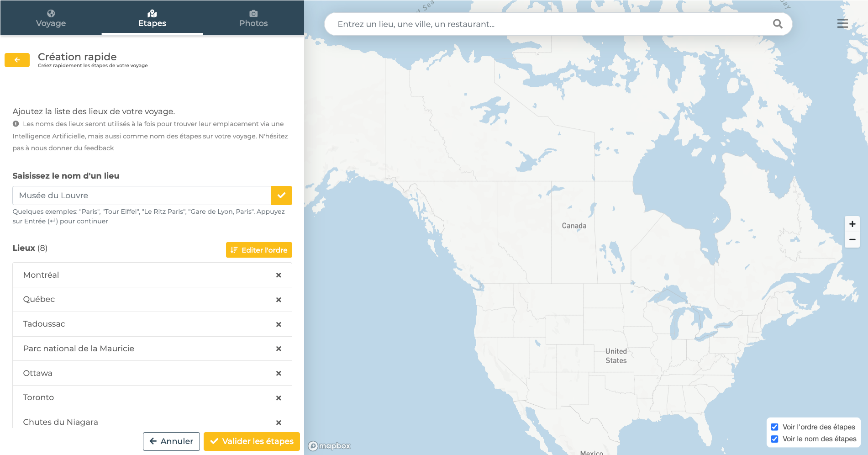The height and width of the screenshot is (455, 868).
Task: Focus the place name input field
Action: [x=142, y=196]
